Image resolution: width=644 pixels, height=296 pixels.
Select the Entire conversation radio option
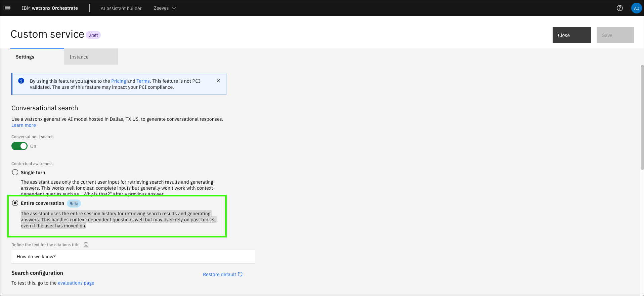click(15, 203)
